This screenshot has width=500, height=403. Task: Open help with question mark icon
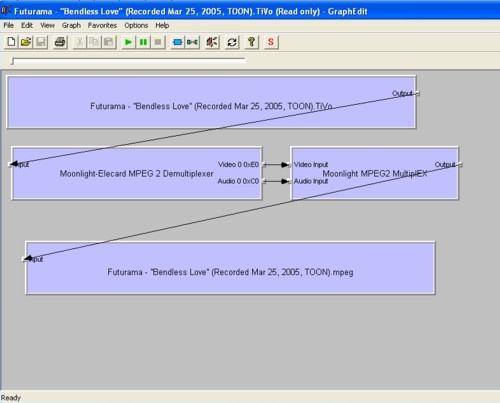252,42
